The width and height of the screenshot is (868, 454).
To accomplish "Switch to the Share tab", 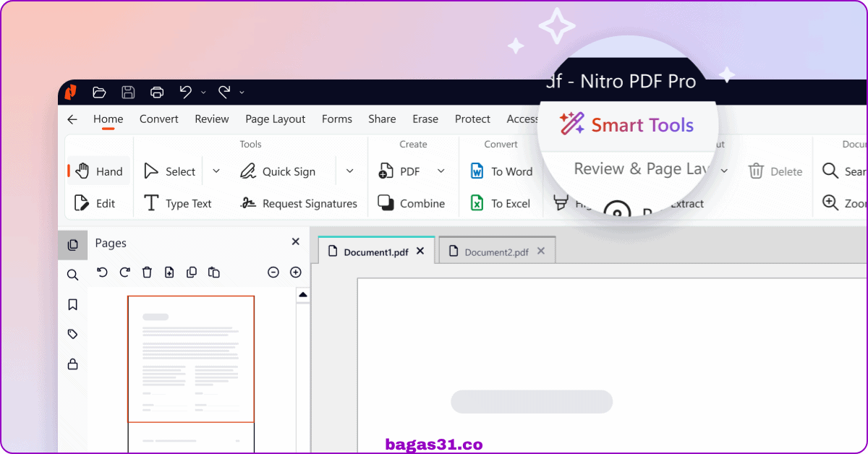I will point(382,119).
